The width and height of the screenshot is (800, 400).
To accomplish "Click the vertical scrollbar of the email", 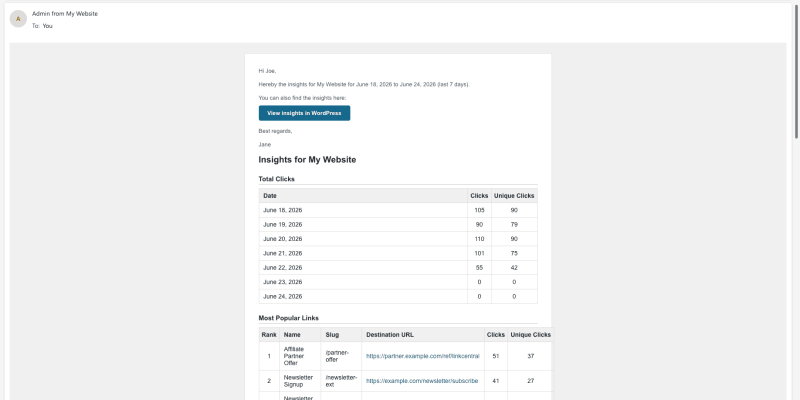I will [796, 71].
